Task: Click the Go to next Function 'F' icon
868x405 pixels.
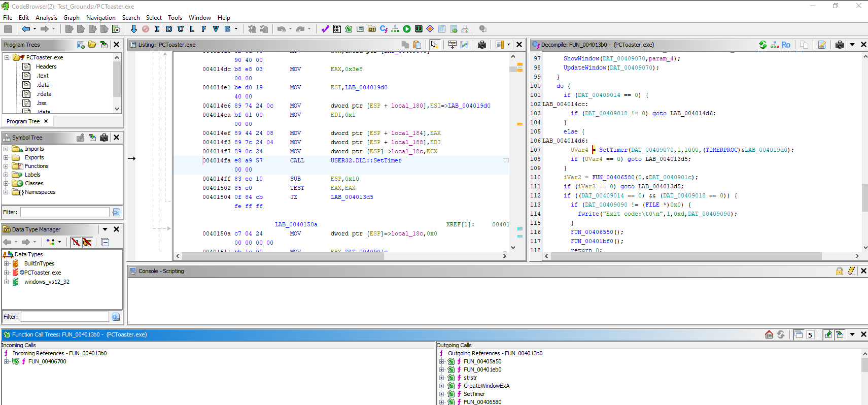Action: [x=204, y=29]
